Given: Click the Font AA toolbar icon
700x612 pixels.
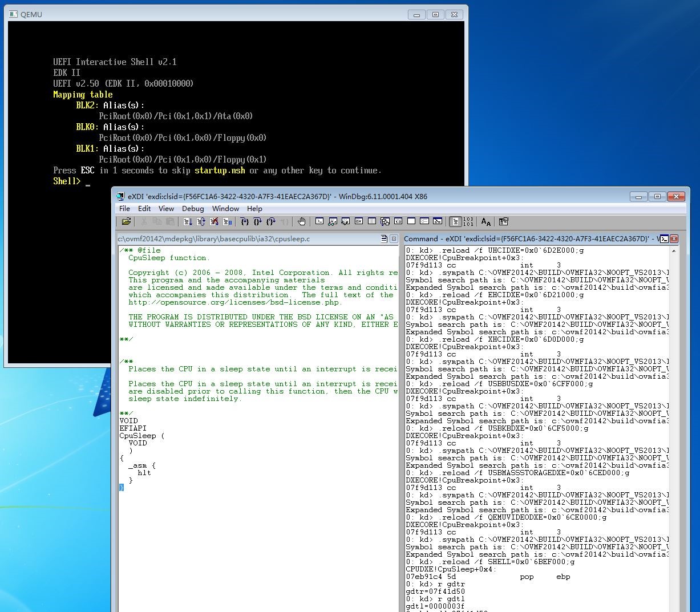Looking at the screenshot, I should point(485,221).
